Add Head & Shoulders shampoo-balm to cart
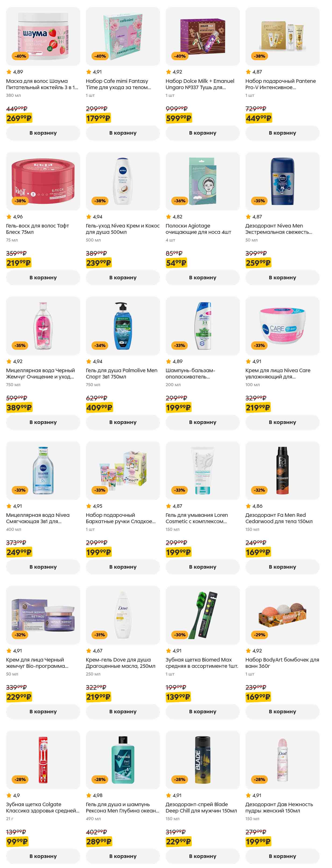Screen dimensions: 332x868 (x=203, y=422)
